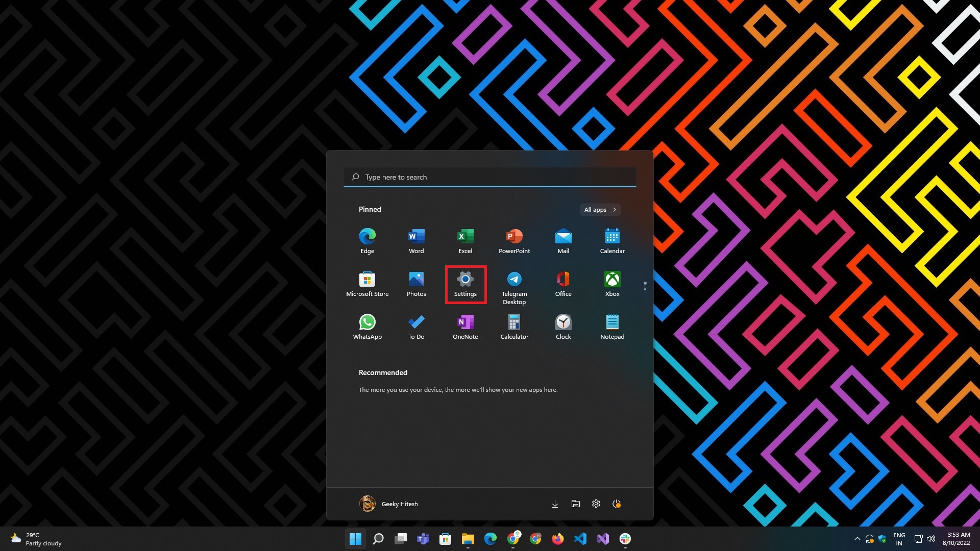Open Microsoft Teams chat on taskbar
This screenshot has width=980, height=551.
point(423,539)
